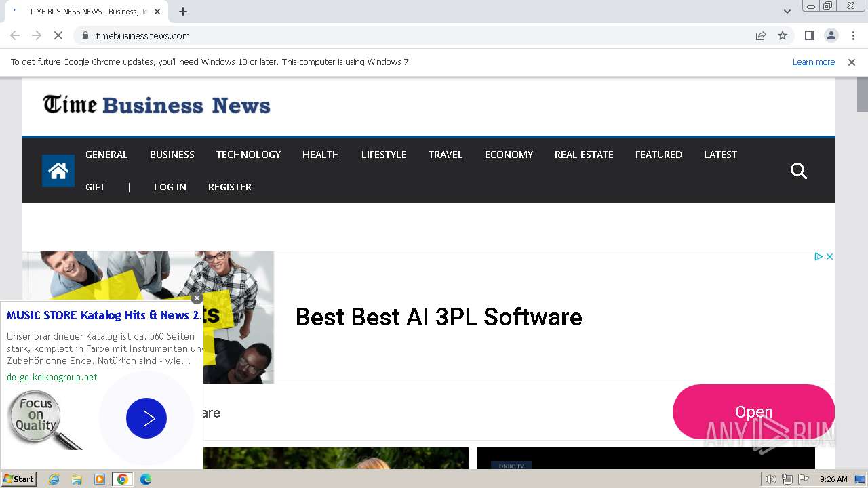868x488 pixels.
Task: Go to HEALTH category
Action: pyautogui.click(x=321, y=155)
